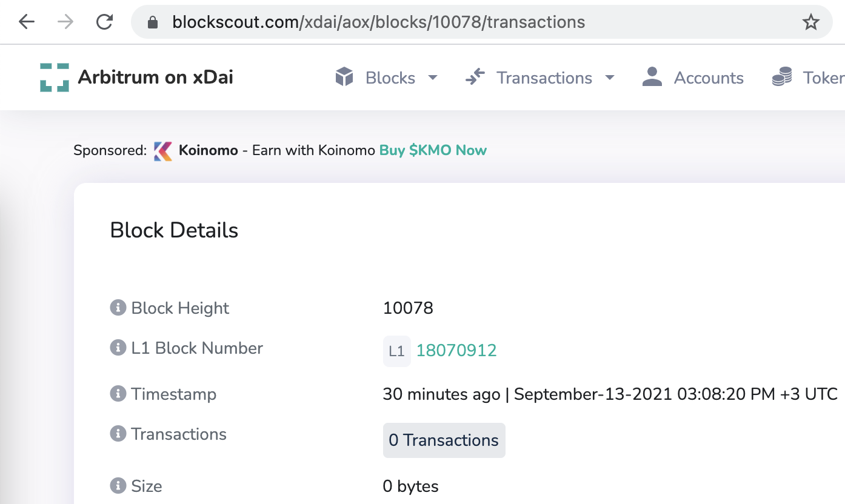Click the info icon beside Transactions

118,433
